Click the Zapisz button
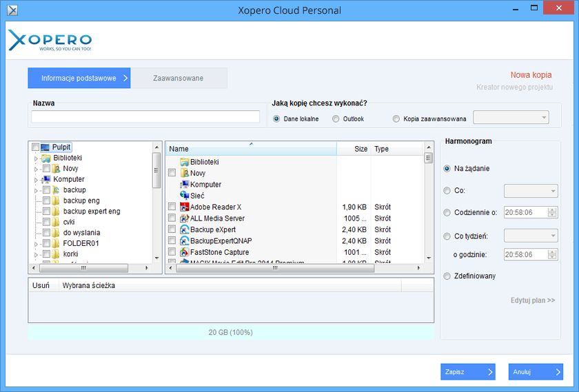Image resolution: width=579 pixels, height=392 pixels. click(x=468, y=372)
